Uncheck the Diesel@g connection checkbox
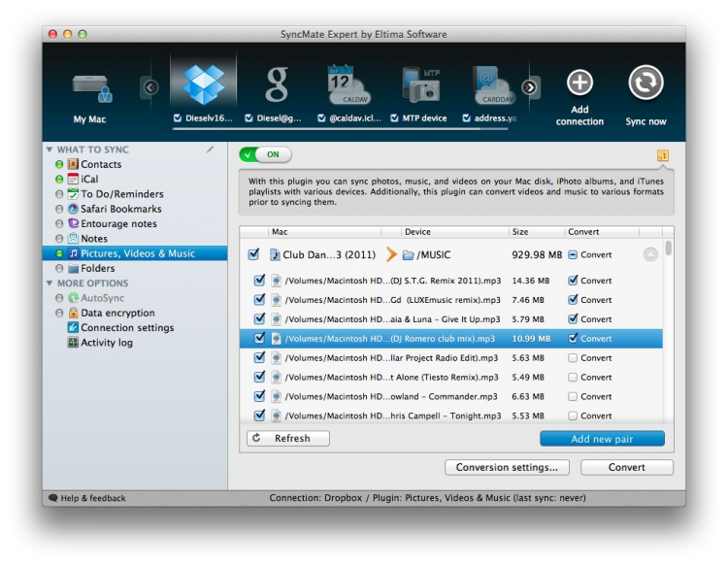Viewport: 728px width, 565px height. pos(248,117)
